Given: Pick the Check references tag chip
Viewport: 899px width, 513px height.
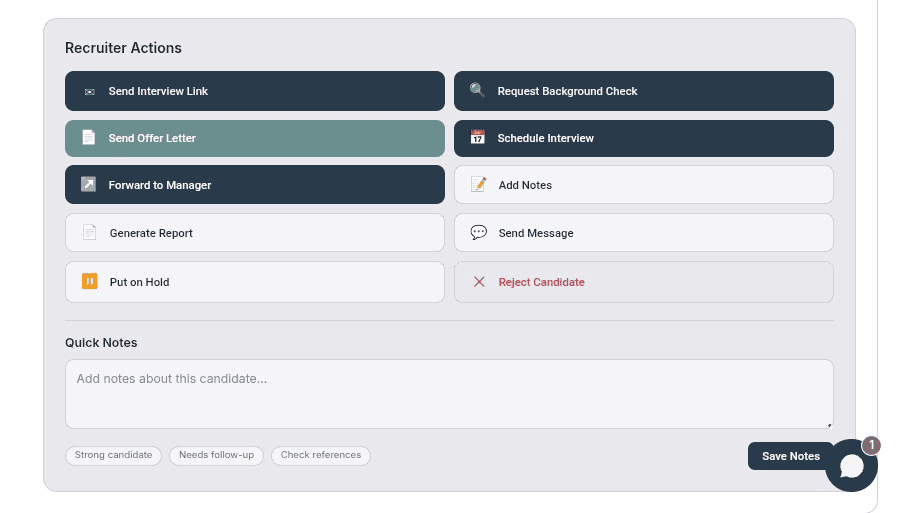Looking at the screenshot, I should [320, 456].
